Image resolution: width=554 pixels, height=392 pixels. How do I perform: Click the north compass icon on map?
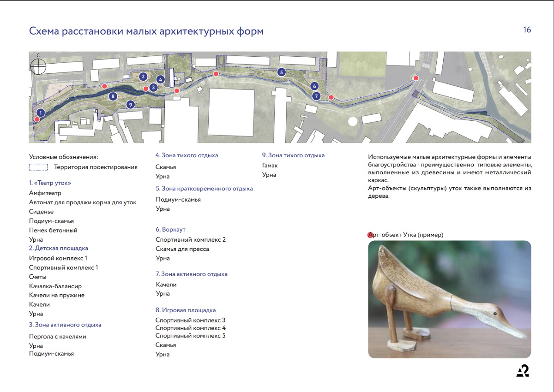pyautogui.click(x=38, y=66)
